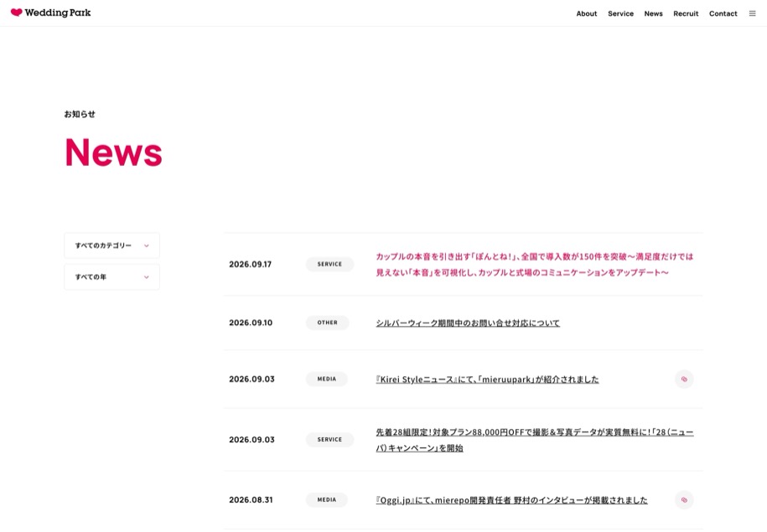Open the ぽんとね! 150件突破 article
This screenshot has width=767, height=532.
[534, 264]
